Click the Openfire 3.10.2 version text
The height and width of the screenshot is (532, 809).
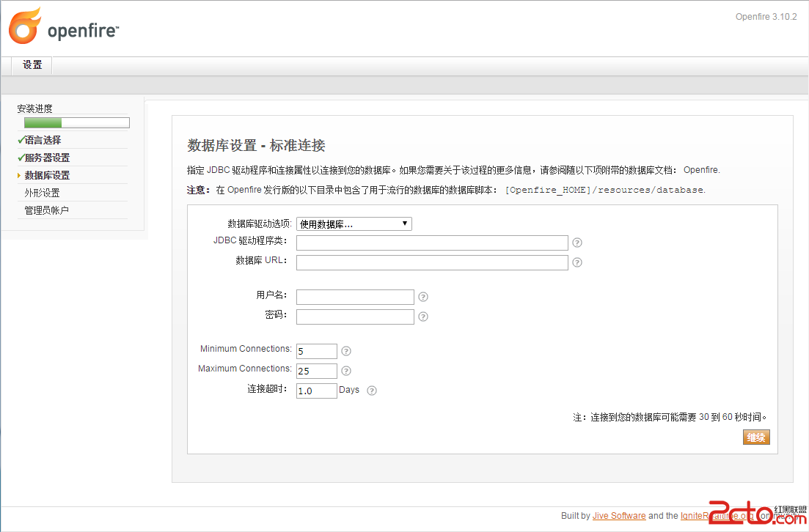[x=766, y=17]
